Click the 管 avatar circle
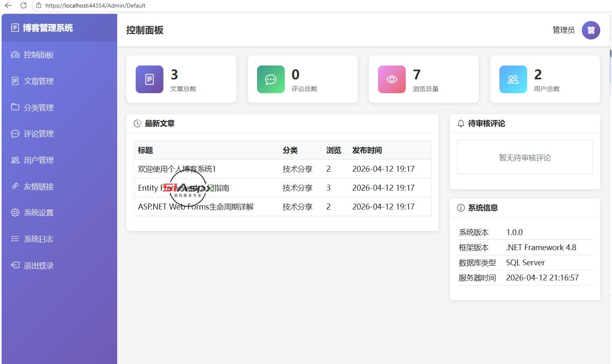The height and width of the screenshot is (364, 612). point(591,30)
